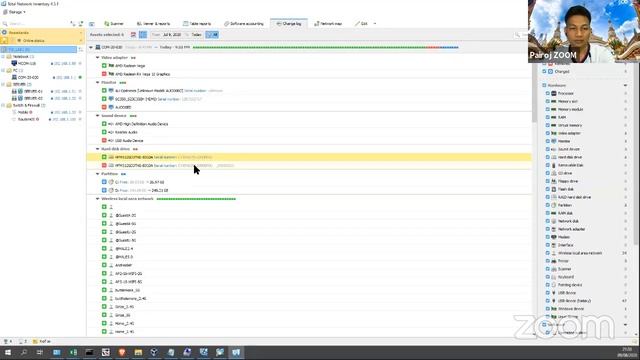Image resolution: width=640 pixels, height=360 pixels.
Task: Select the Change log tab
Action: [x=289, y=24]
